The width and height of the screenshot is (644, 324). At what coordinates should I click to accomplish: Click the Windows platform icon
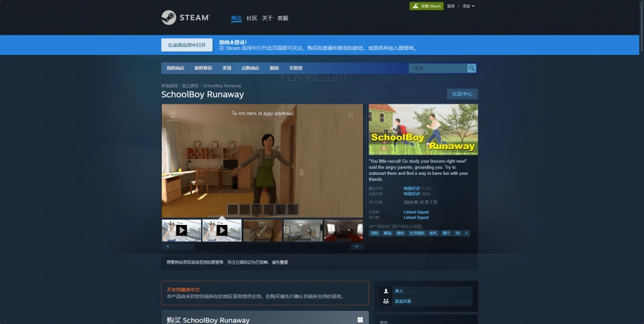coord(360,320)
